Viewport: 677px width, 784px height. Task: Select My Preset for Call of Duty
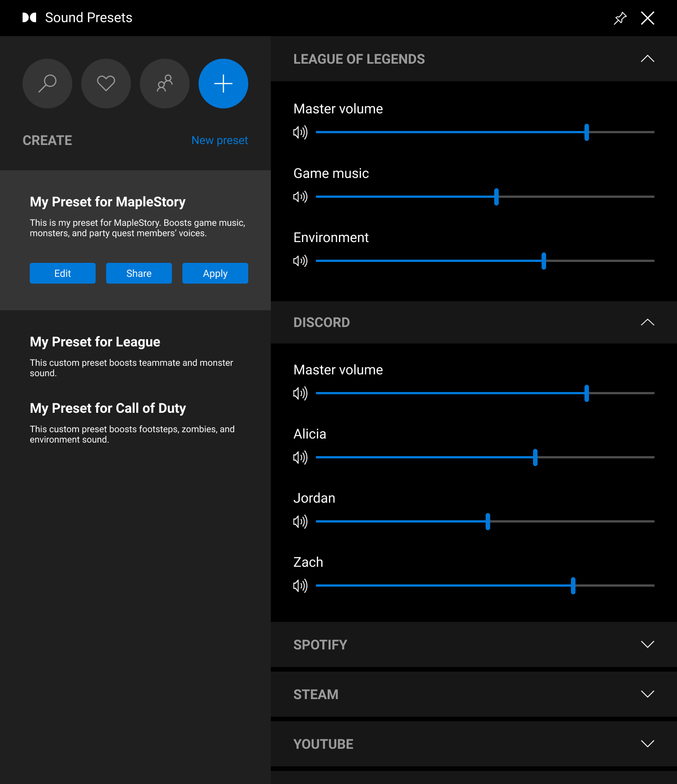(108, 408)
